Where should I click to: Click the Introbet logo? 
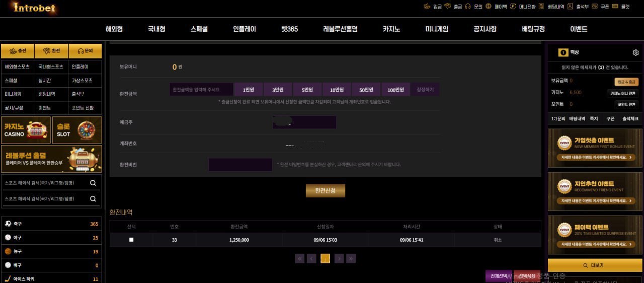pyautogui.click(x=34, y=8)
